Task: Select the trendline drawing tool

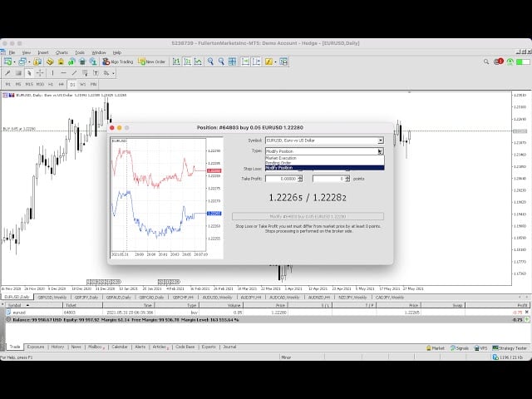Action: tap(74, 73)
